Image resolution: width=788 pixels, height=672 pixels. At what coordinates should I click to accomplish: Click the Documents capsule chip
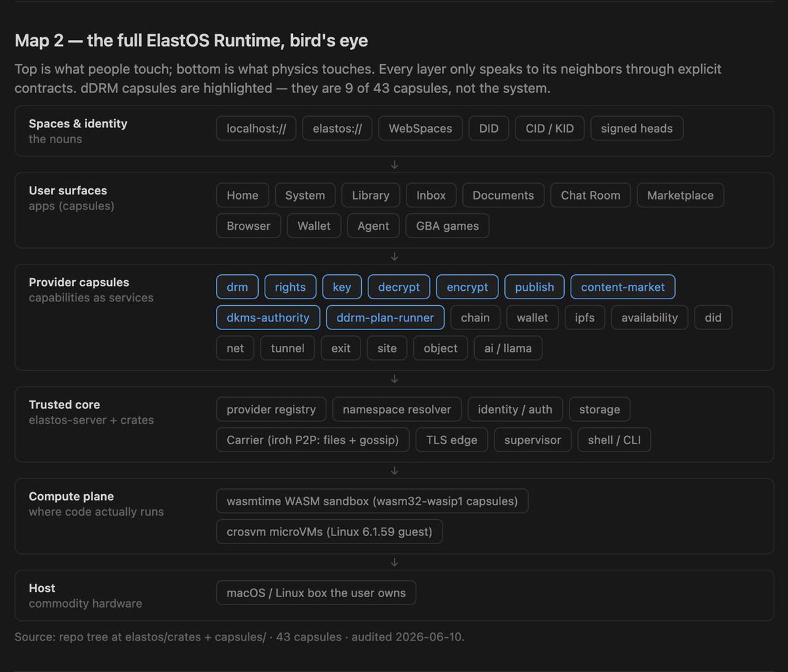click(503, 195)
